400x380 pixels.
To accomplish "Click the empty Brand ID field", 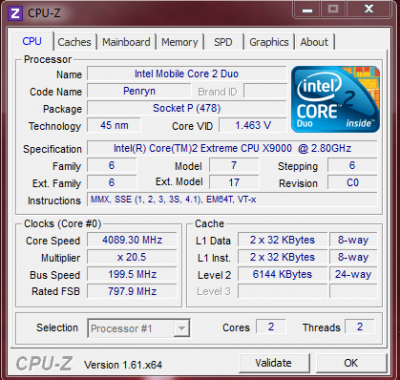I will tap(265, 91).
